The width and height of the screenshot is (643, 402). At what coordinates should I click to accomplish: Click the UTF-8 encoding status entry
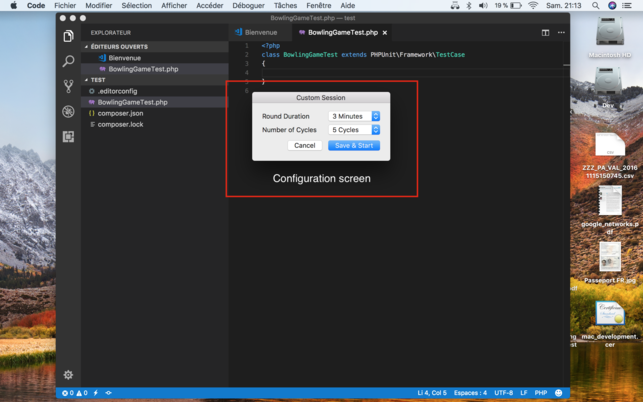(504, 393)
